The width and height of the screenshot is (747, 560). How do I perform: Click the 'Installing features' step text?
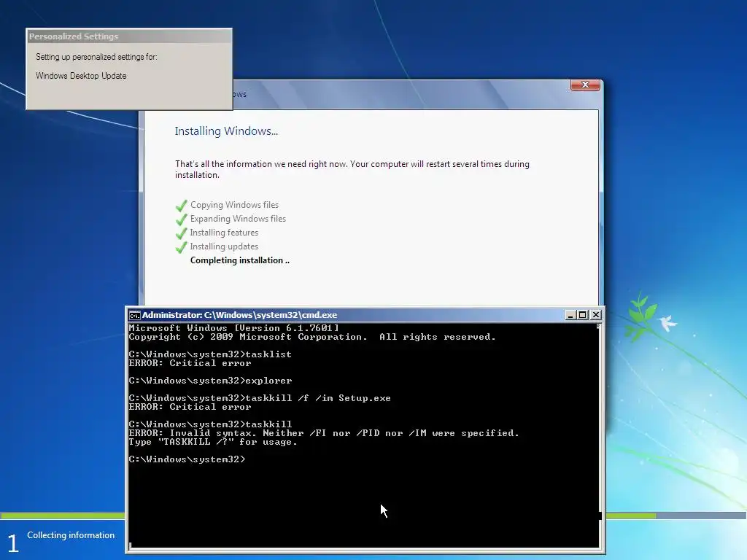(224, 233)
